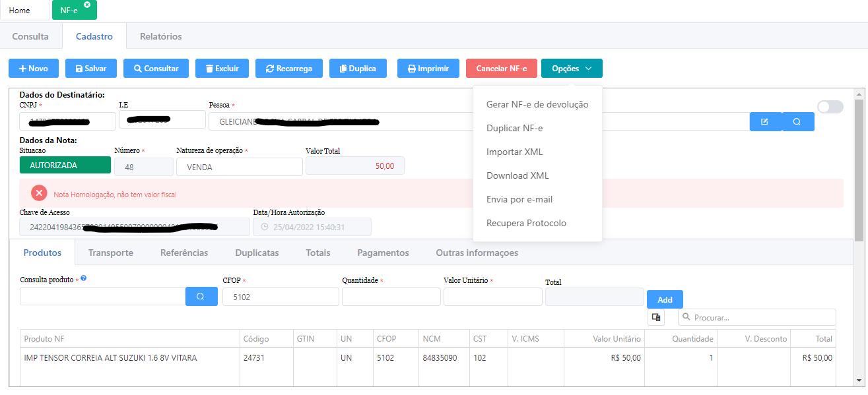Close the NF-e tab with x icon
This screenshot has width=868, height=395.
87,5
